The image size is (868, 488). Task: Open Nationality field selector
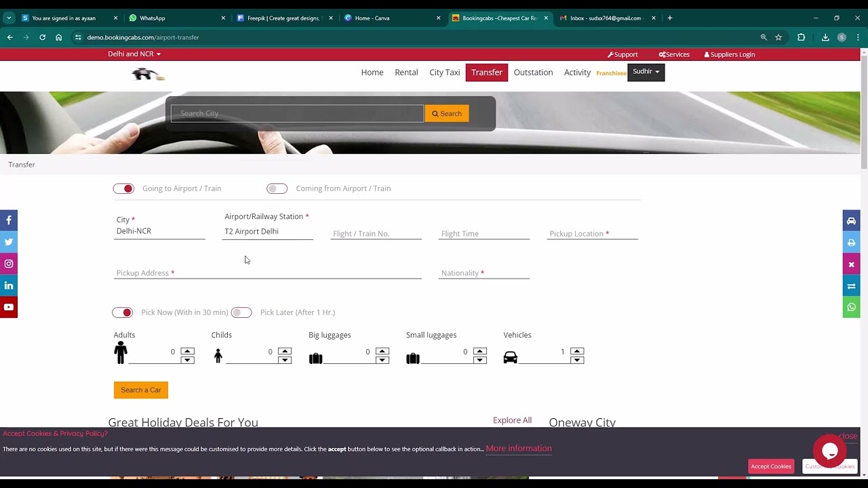pos(484,273)
